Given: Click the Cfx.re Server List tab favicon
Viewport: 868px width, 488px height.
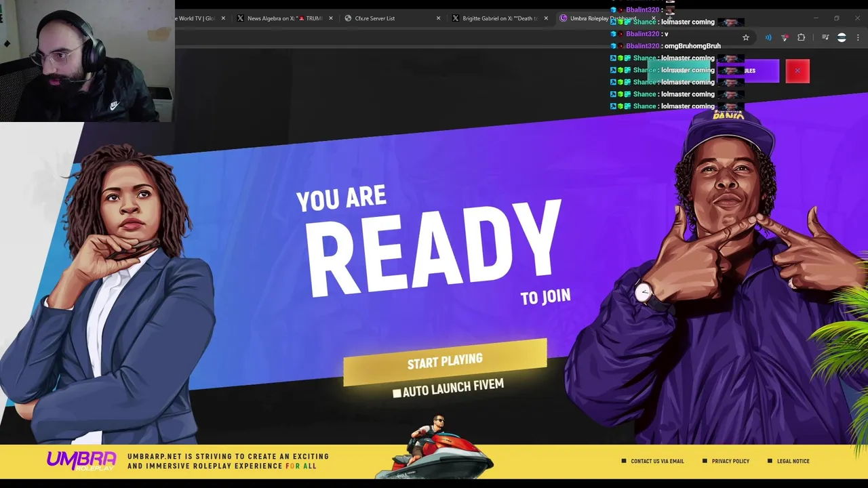Looking at the screenshot, I should (x=348, y=18).
